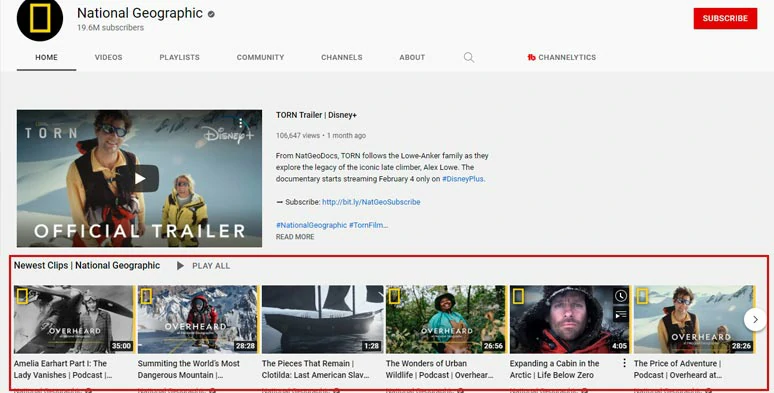The height and width of the screenshot is (393, 774).
Task: Play the TORN trailer using the center play button
Action: click(140, 178)
